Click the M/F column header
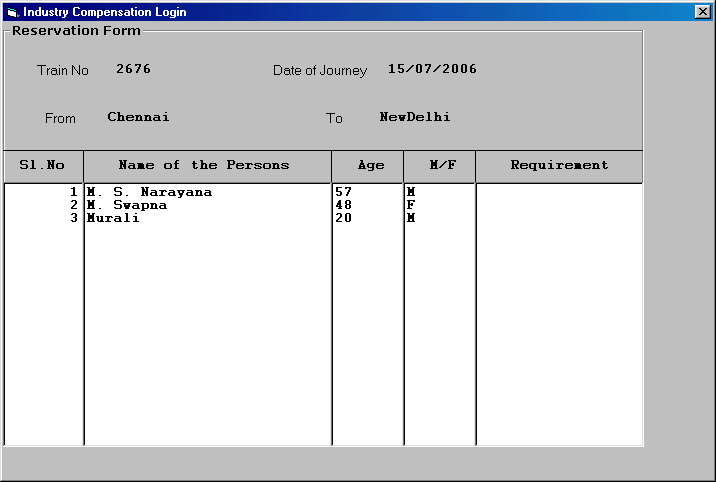 click(x=440, y=167)
